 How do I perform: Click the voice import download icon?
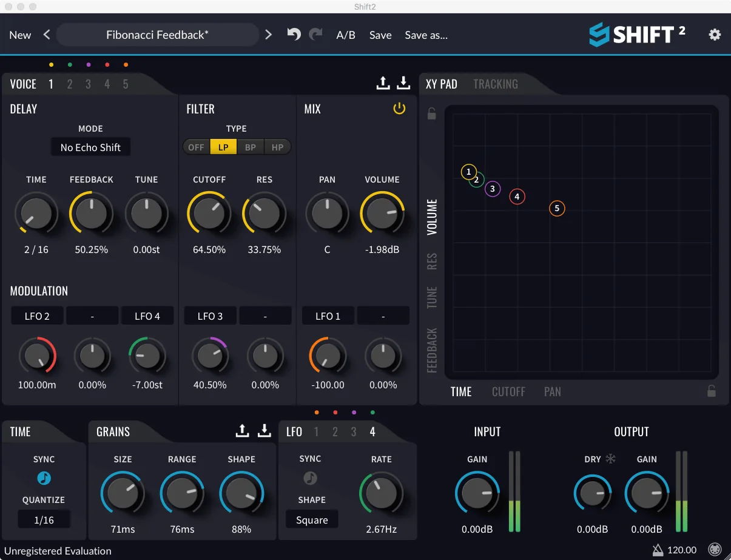point(404,83)
